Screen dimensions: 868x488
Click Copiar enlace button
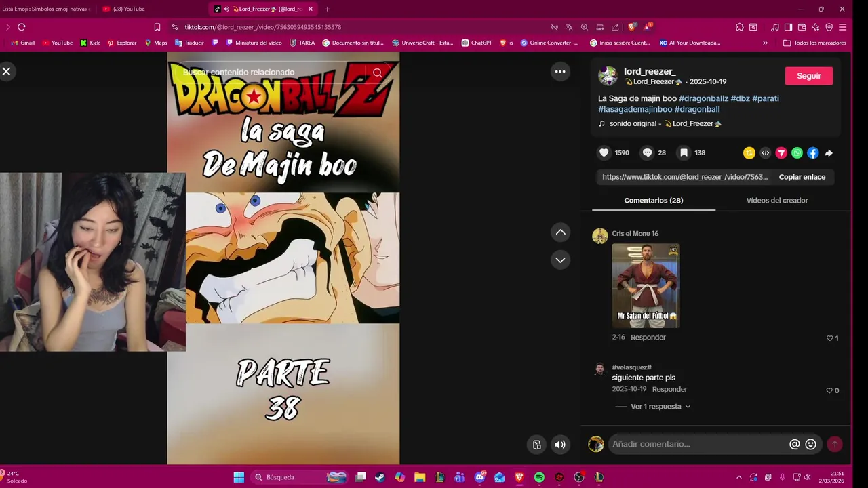[x=802, y=177]
